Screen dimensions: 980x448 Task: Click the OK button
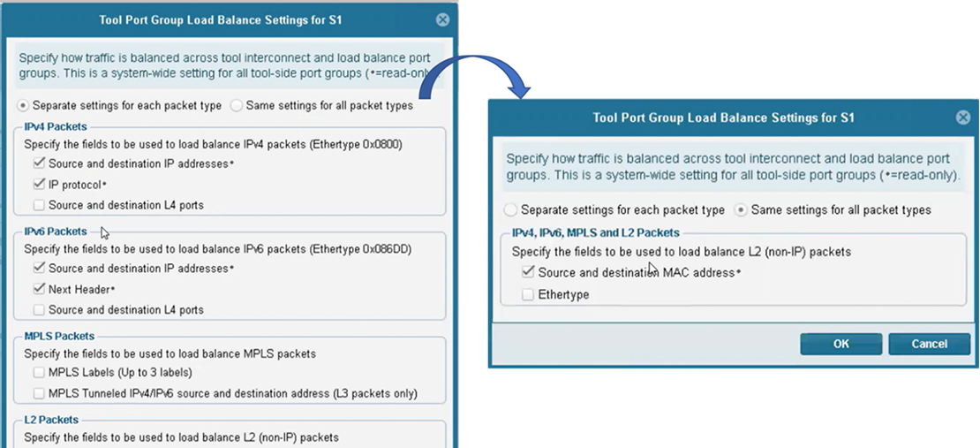tap(841, 344)
